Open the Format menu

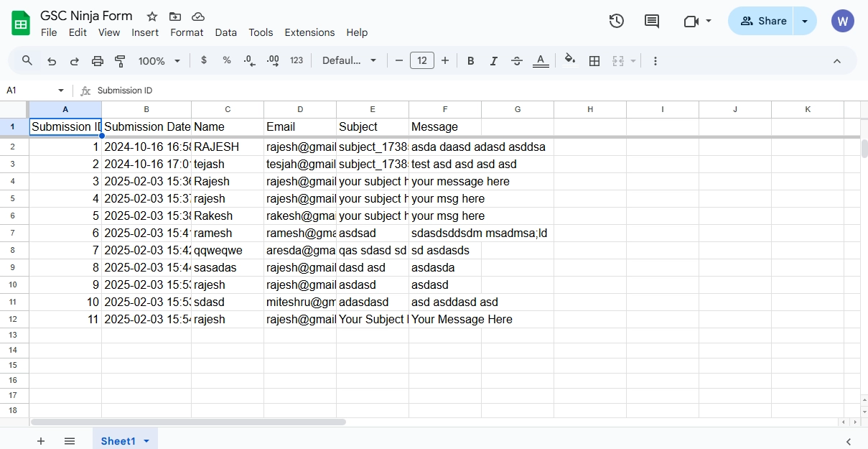[187, 32]
